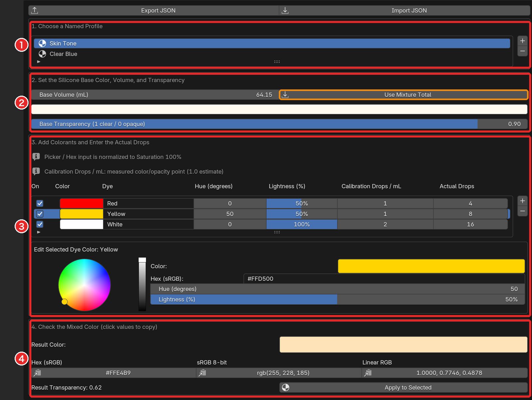Copy the rgb(255, 228, 185) value
The image size is (532, 400).
[x=279, y=373]
